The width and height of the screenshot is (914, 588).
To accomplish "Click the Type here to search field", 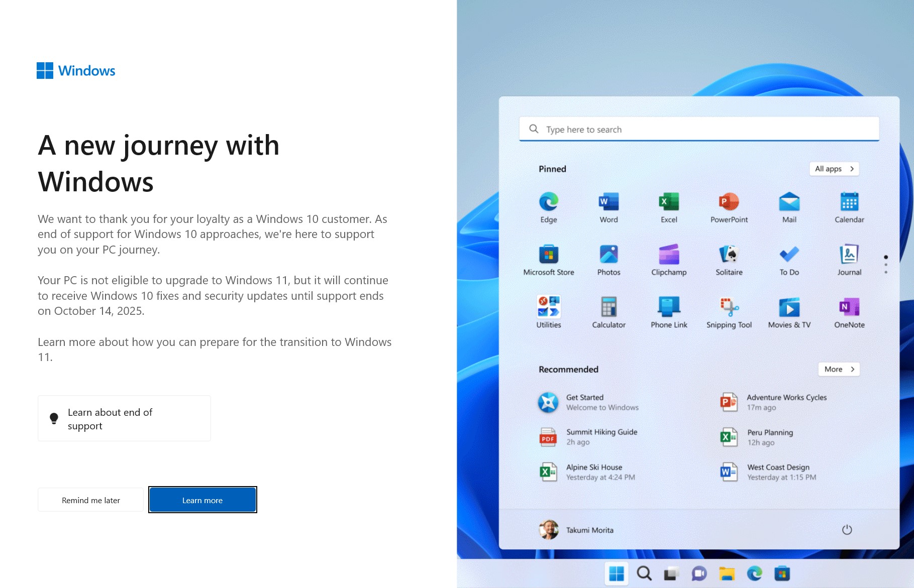I will pos(698,130).
